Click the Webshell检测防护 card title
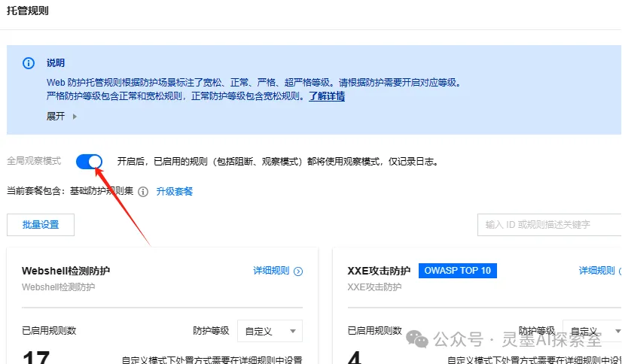This screenshot has width=622, height=364. pos(66,271)
